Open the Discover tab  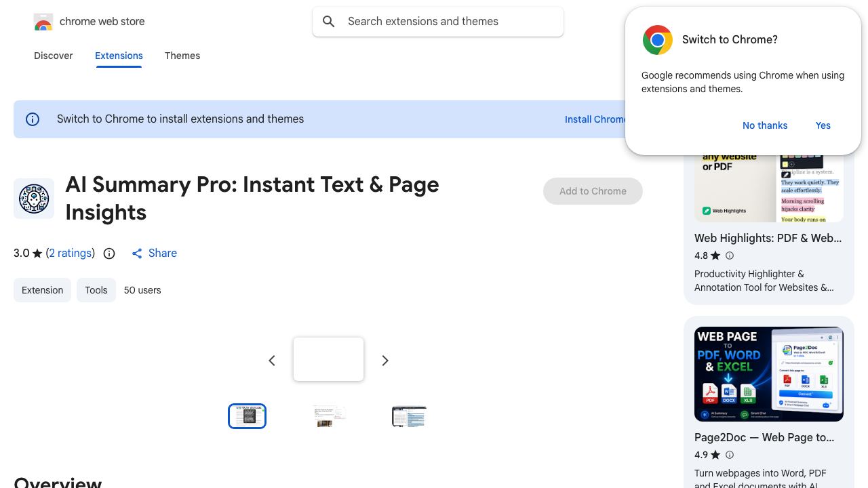tap(54, 56)
